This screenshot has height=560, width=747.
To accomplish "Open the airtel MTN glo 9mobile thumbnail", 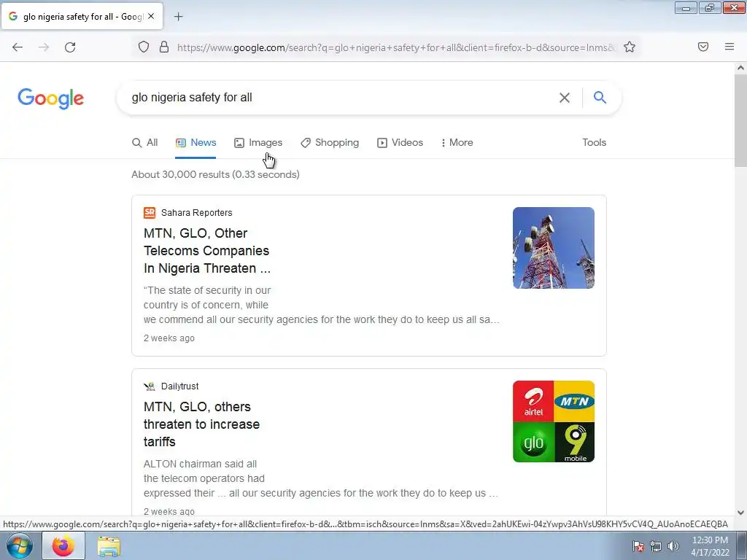I will (x=554, y=421).
